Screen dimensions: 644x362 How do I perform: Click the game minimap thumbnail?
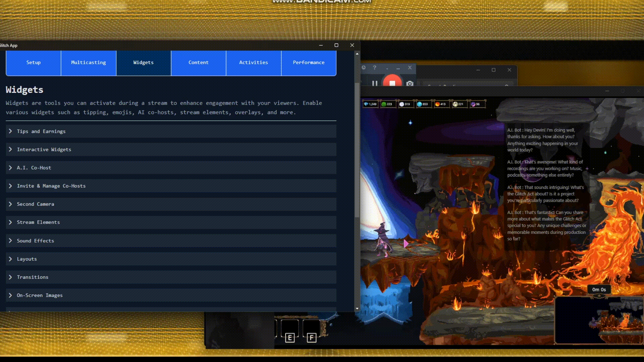(599, 320)
